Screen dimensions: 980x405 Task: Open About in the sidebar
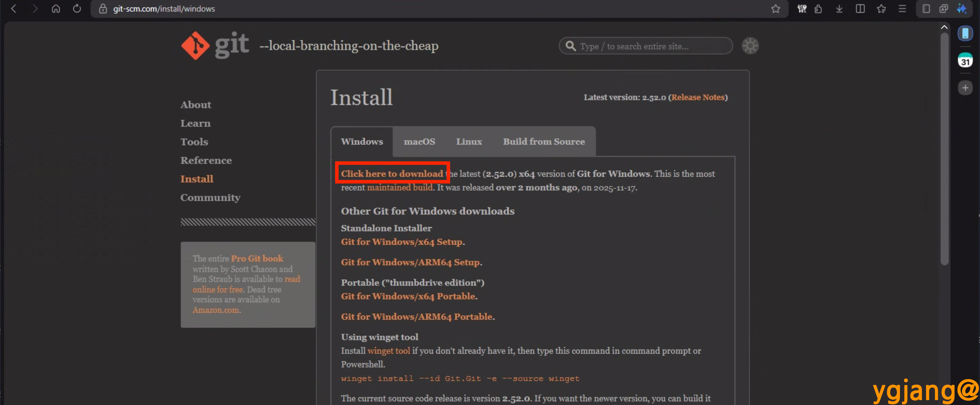point(195,105)
